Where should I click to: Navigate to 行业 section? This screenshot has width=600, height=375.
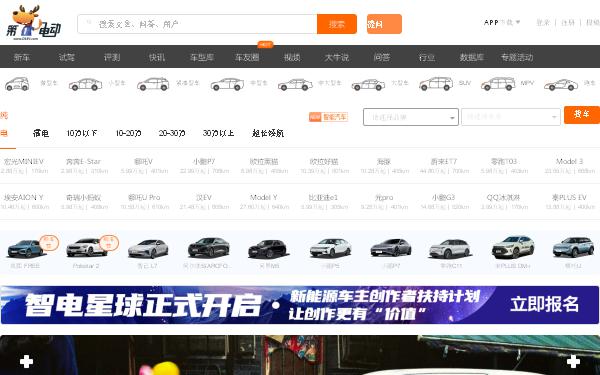click(427, 57)
